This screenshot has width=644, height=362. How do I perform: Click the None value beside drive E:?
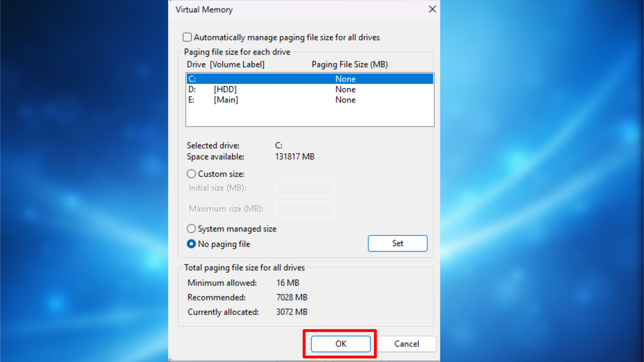345,100
